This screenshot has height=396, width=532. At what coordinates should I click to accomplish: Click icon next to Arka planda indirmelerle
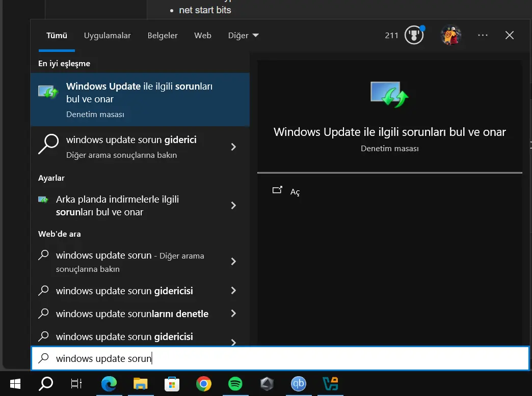coord(43,200)
